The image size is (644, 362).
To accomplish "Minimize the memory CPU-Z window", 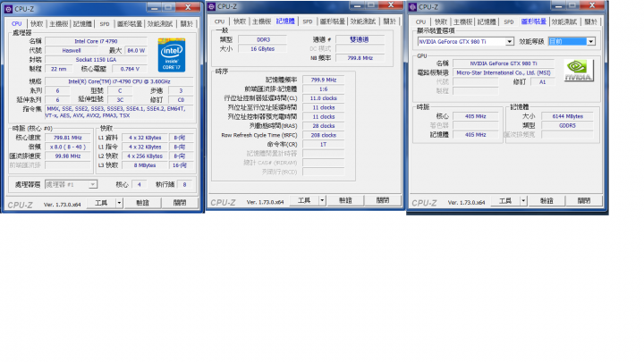I will 357,5.
